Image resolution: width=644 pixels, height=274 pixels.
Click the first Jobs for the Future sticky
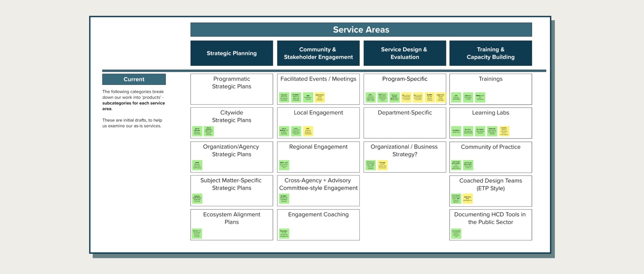(456, 165)
